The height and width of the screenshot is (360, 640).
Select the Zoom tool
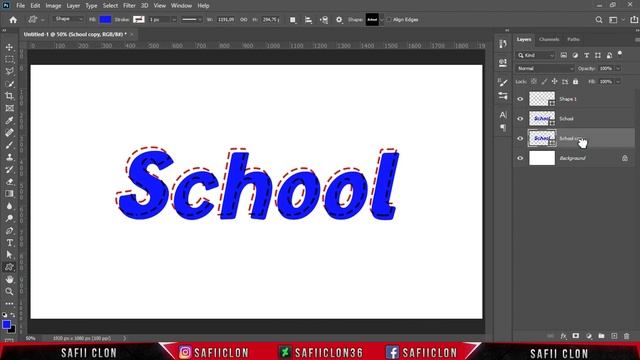click(x=9, y=291)
